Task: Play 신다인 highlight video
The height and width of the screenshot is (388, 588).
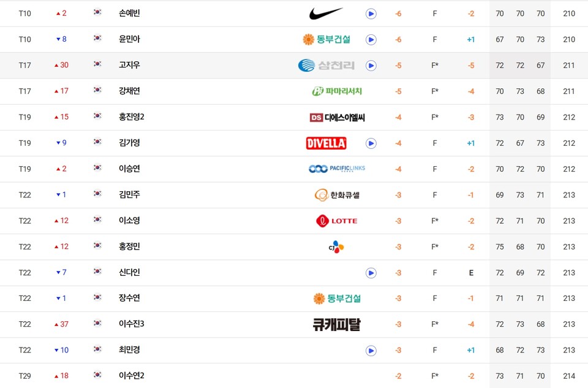Action: (x=371, y=273)
